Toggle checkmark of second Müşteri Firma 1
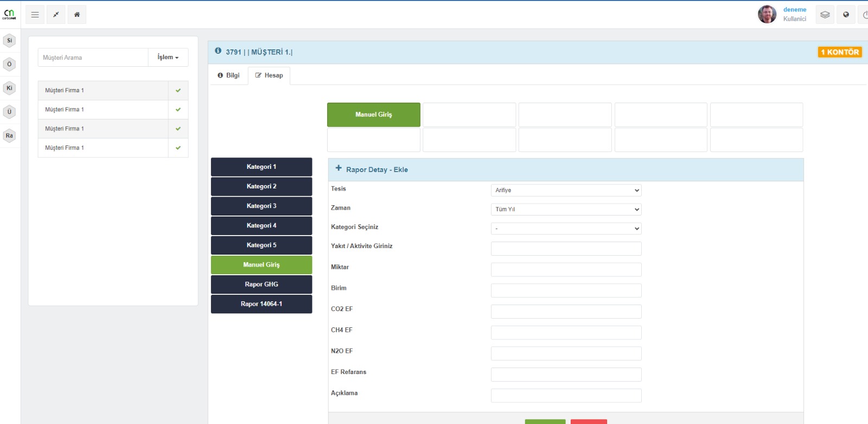The image size is (868, 424). [178, 110]
